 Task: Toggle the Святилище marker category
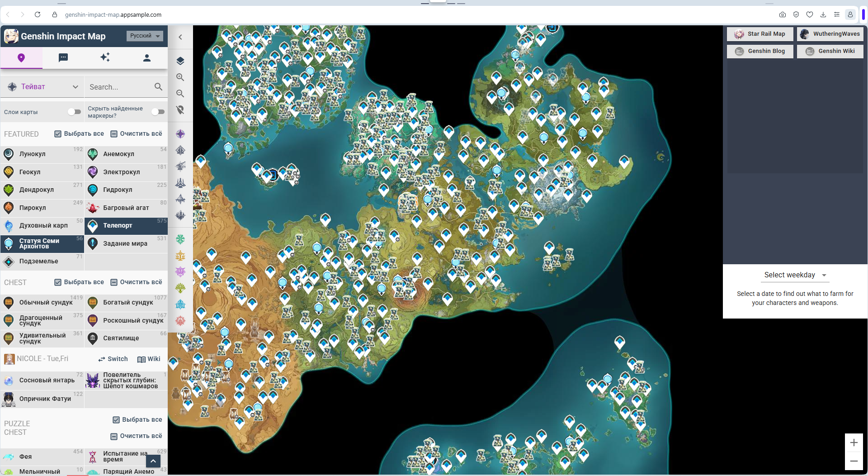click(x=126, y=338)
